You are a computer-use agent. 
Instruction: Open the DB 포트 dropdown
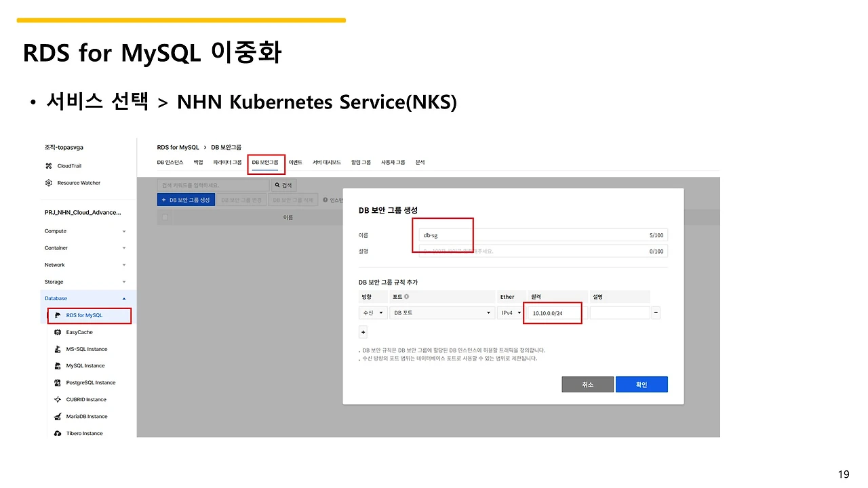(443, 313)
